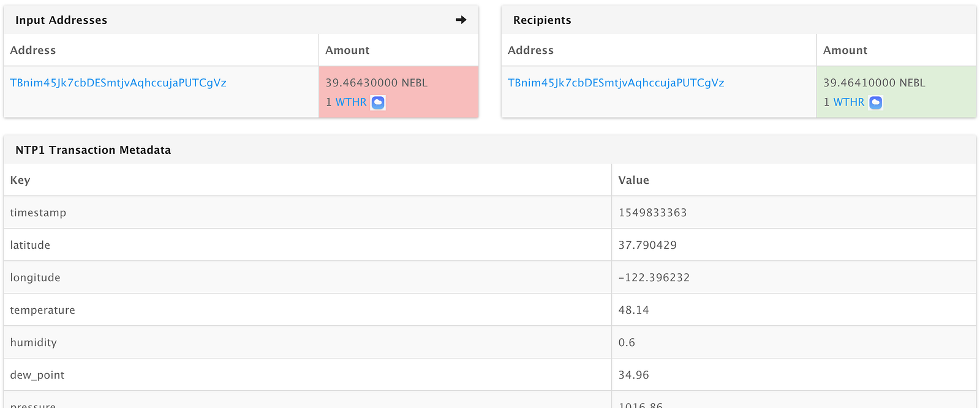The height and width of the screenshot is (408, 980).
Task: Click the Recipients panel title
Action: [x=542, y=20]
